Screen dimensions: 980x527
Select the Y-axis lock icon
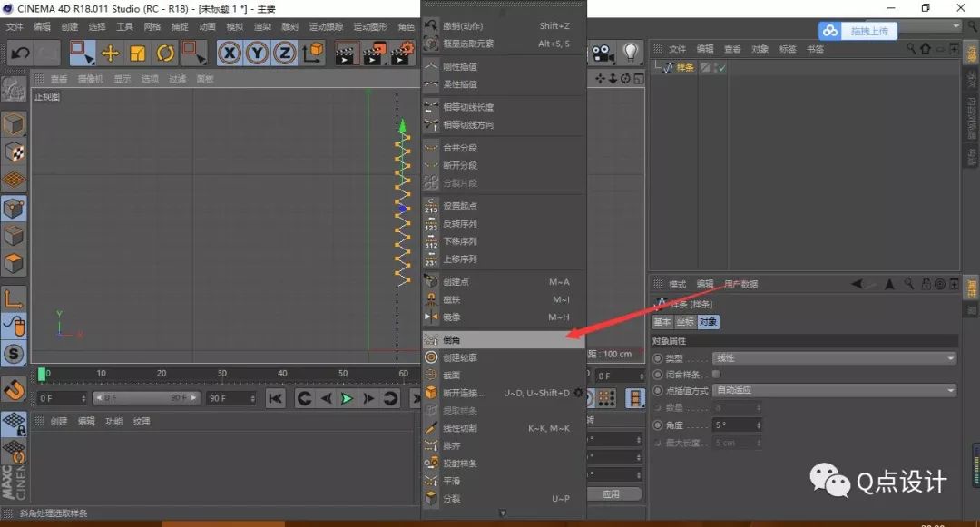(257, 54)
